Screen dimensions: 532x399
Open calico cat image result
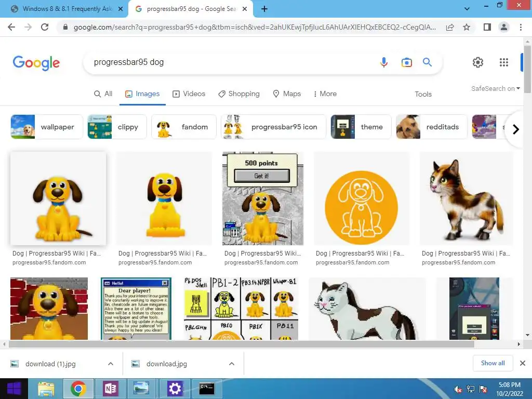467,198
